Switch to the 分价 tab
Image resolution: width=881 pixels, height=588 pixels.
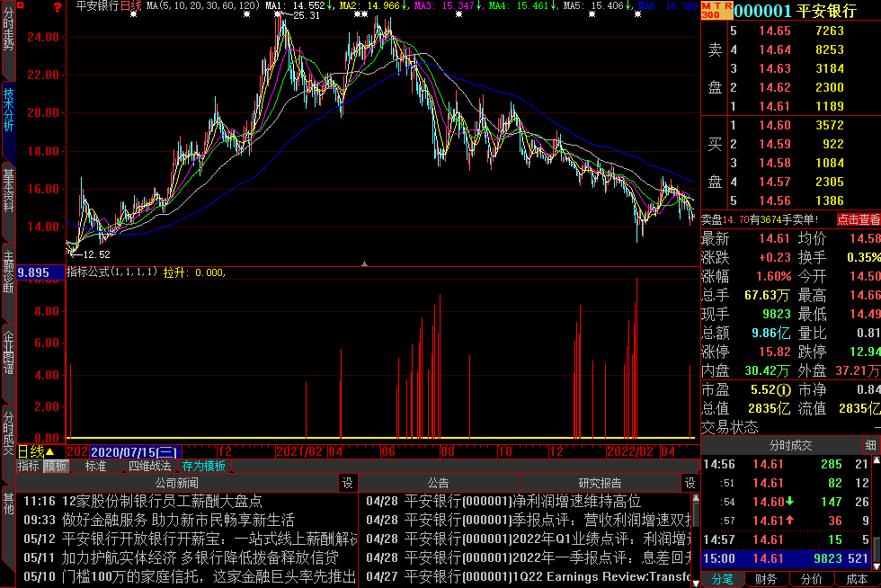pos(811,579)
